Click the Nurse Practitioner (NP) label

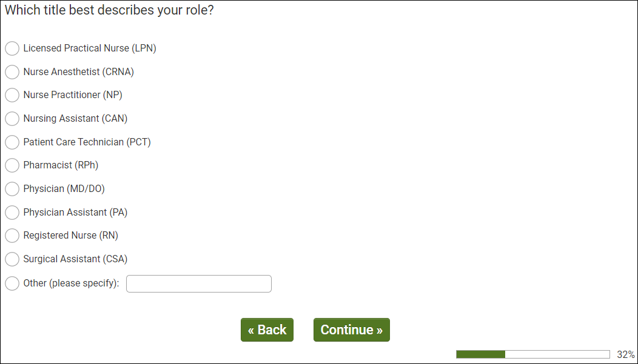click(x=73, y=95)
